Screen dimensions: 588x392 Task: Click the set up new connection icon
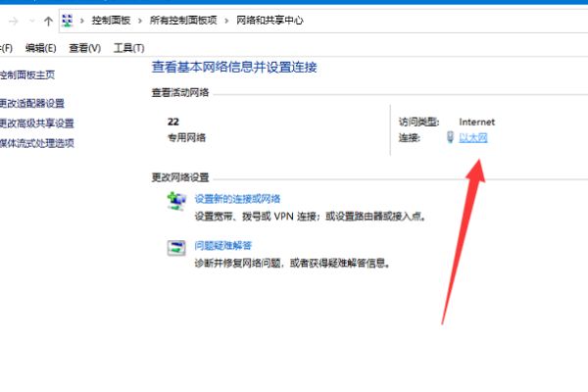(176, 201)
